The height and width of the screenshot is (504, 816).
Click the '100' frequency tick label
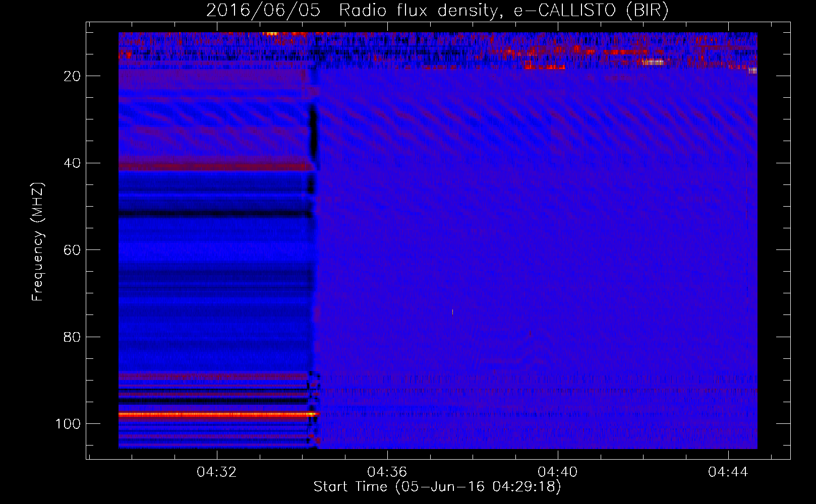[68, 424]
